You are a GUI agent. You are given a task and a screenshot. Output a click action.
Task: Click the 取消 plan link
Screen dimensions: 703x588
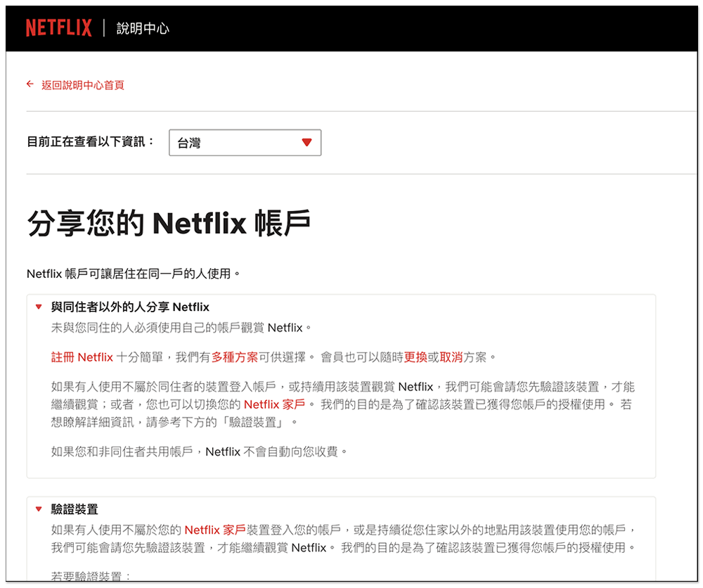pos(451,357)
